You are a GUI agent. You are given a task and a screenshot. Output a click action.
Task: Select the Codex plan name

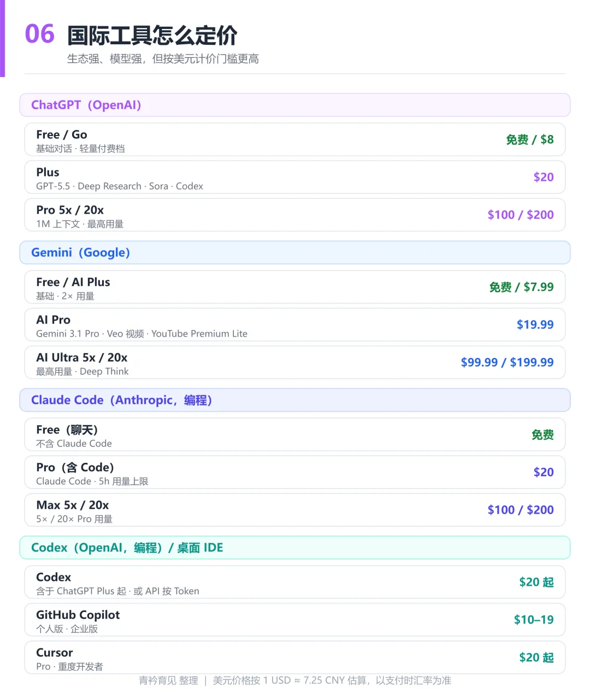54,577
